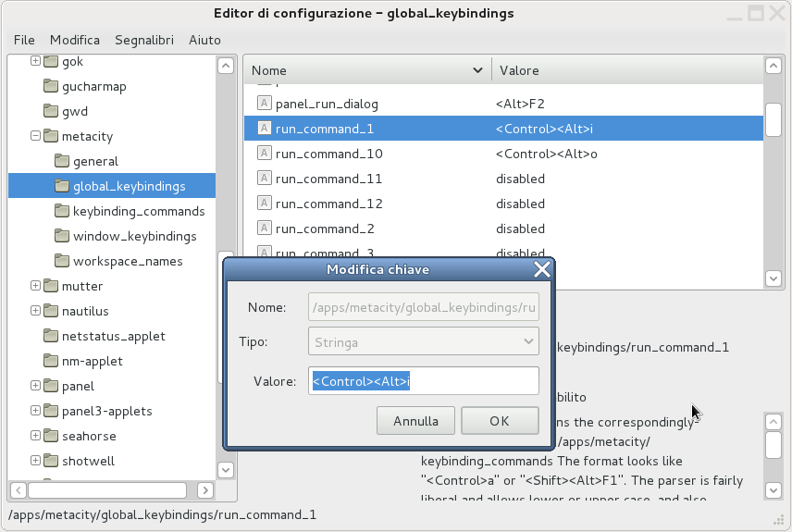The image size is (792, 532).
Task: Expand the nautilus tree node
Action: [36, 311]
